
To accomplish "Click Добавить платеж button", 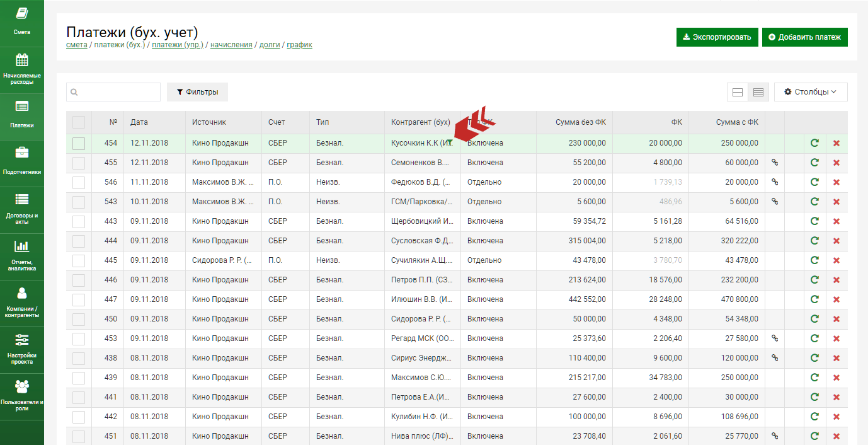I will (x=804, y=37).
